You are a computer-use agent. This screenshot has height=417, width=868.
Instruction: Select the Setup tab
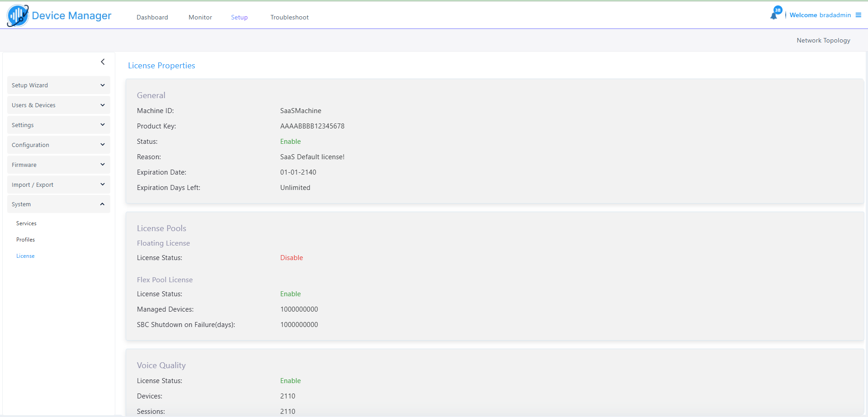point(239,17)
